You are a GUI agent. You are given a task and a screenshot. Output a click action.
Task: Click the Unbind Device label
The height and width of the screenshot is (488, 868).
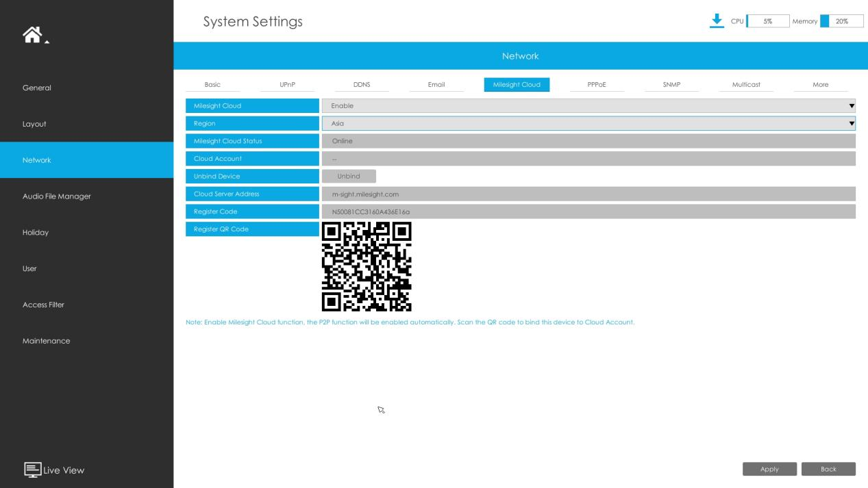(252, 177)
